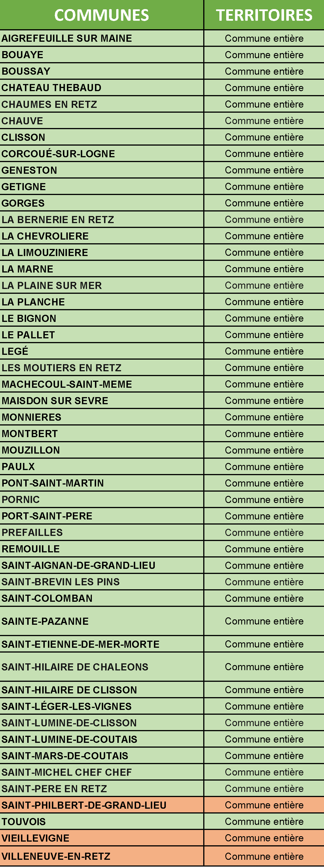Select the orange VIEILLEVIGNE commune cell
This screenshot has width=324, height=868.
tap(35, 838)
